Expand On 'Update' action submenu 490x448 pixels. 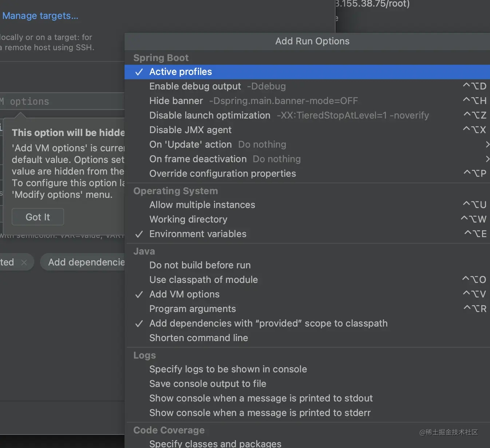[x=307, y=145]
